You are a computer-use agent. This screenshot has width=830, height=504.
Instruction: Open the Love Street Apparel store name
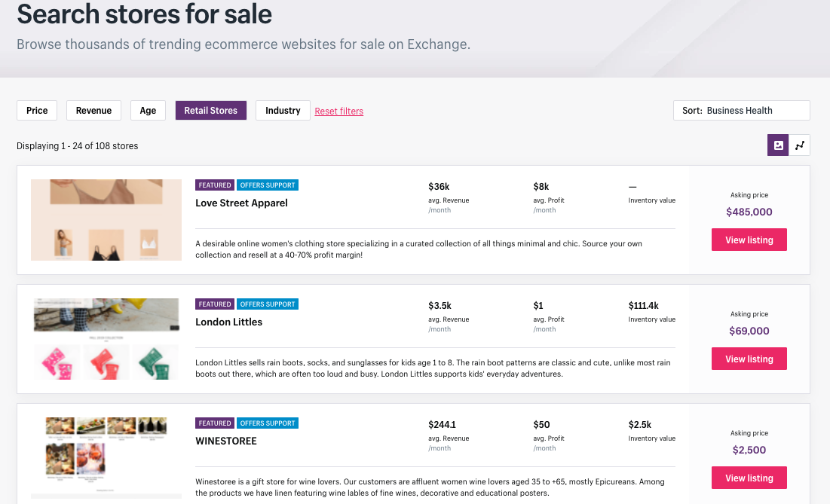[x=241, y=203]
